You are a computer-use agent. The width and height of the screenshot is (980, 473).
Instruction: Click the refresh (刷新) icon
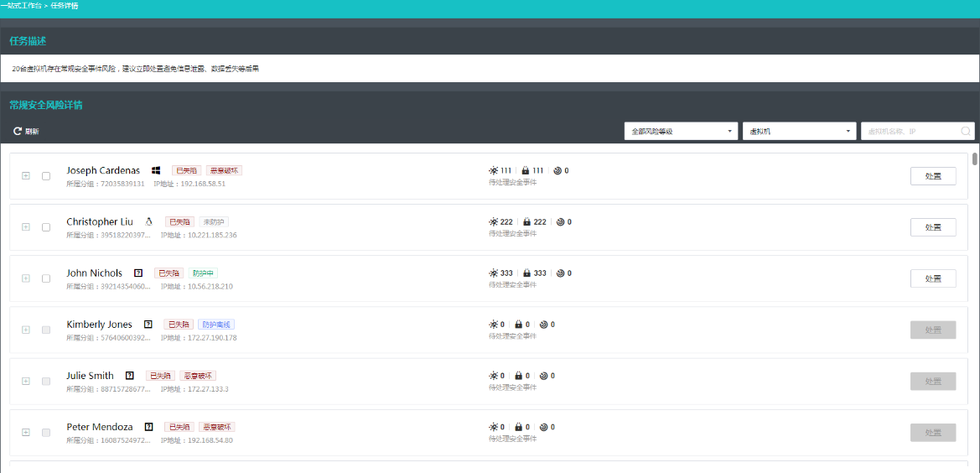[x=18, y=132]
